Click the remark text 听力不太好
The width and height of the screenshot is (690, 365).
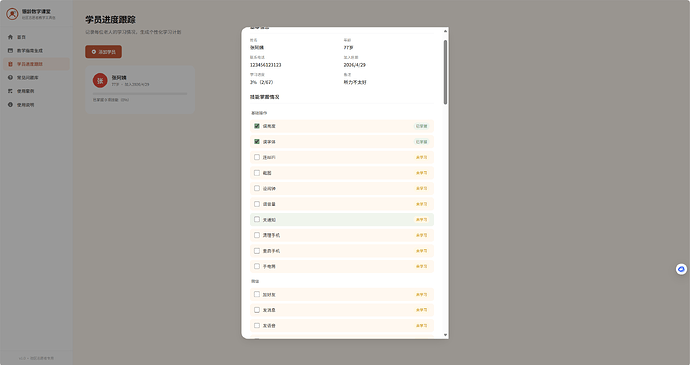355,82
